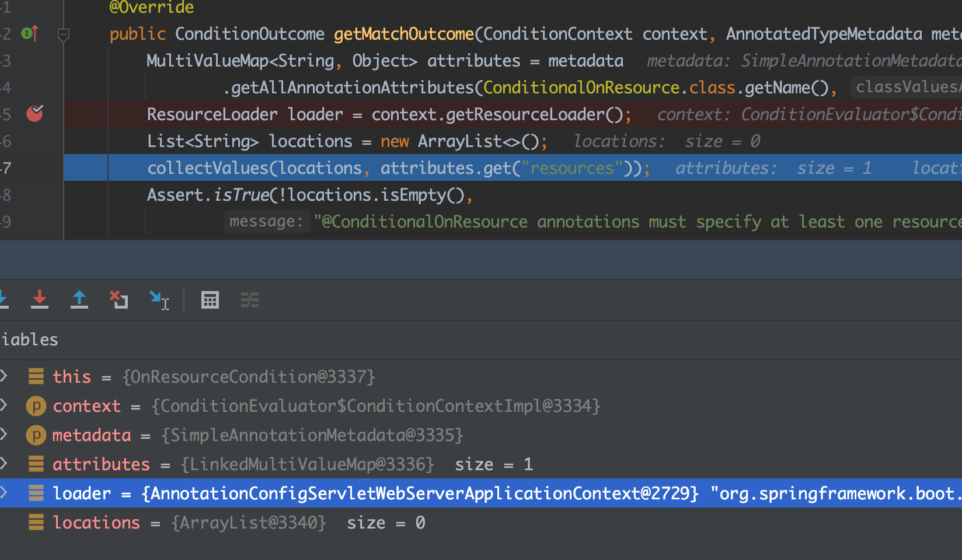Click the Step Out blue up-arrow icon
Image resolution: width=962 pixels, height=560 pixels.
click(x=79, y=299)
